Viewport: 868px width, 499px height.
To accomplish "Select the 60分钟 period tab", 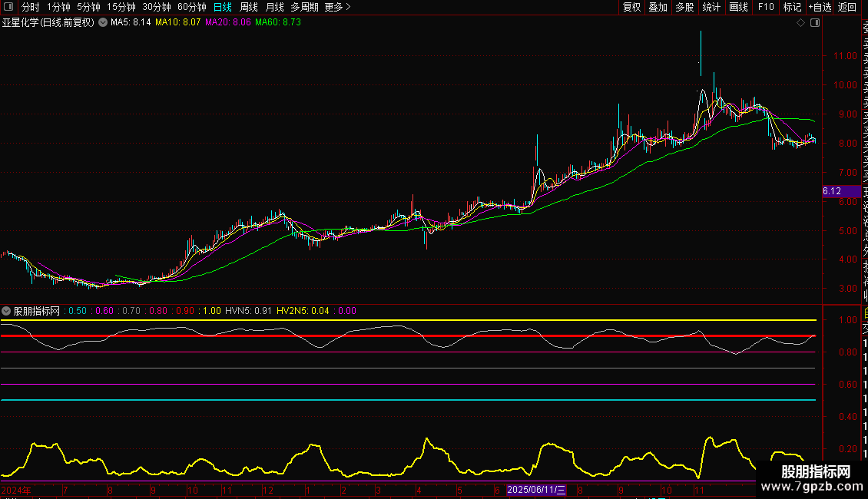I will click(191, 7).
